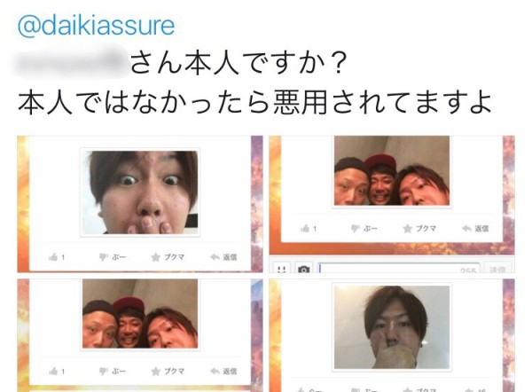The width and height of the screenshot is (532, 392).
Task: Reply to top-right group photo post
Action: tap(467, 229)
